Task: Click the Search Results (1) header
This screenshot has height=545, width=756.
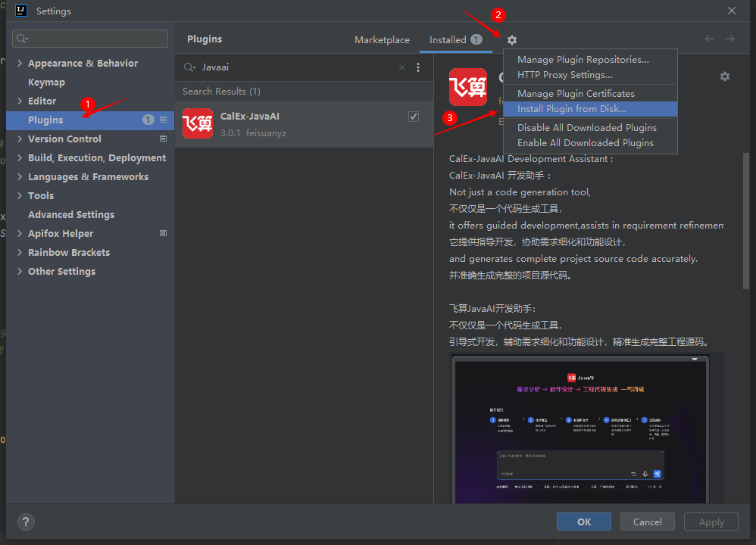Action: click(x=221, y=92)
